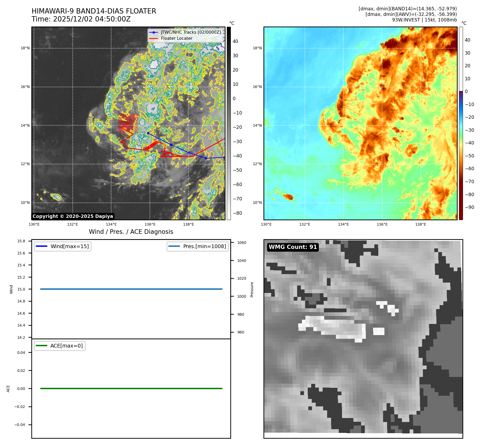
Task: Click the Pres.[min=1008] legend entry
Action: (198, 246)
